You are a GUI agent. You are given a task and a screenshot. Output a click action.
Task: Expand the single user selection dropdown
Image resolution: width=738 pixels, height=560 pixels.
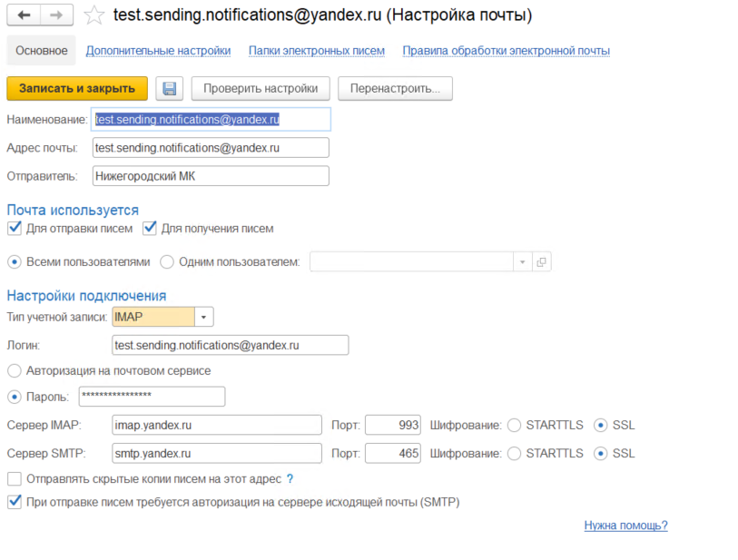point(522,262)
